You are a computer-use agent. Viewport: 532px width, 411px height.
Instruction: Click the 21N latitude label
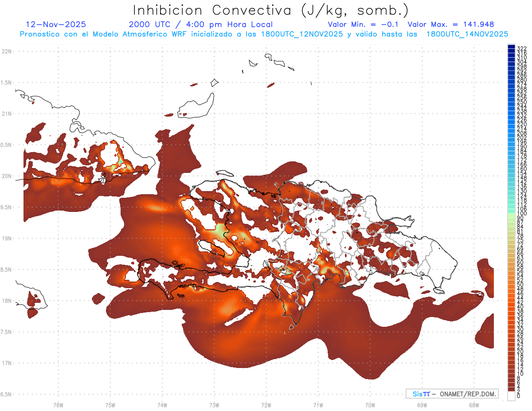point(7,114)
